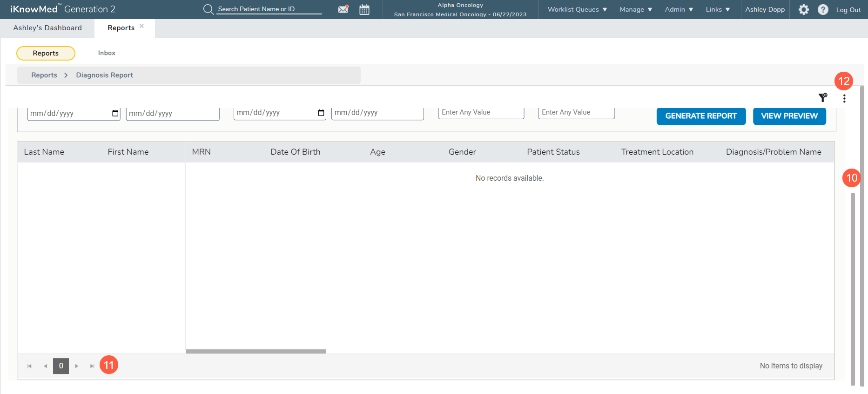868x394 pixels.
Task: Open the calendar icon in header
Action: [x=364, y=9]
